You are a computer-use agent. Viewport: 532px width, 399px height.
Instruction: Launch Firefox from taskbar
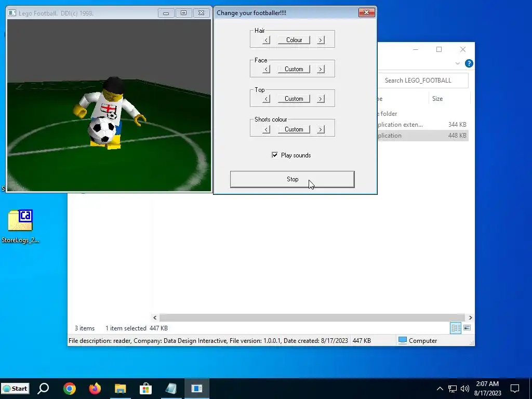click(95, 389)
